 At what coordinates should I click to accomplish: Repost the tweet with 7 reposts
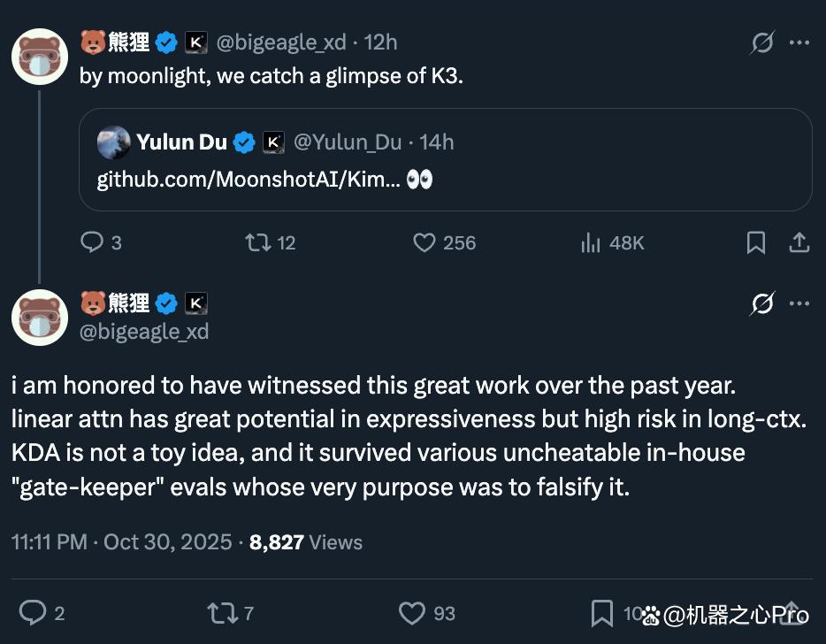219,612
